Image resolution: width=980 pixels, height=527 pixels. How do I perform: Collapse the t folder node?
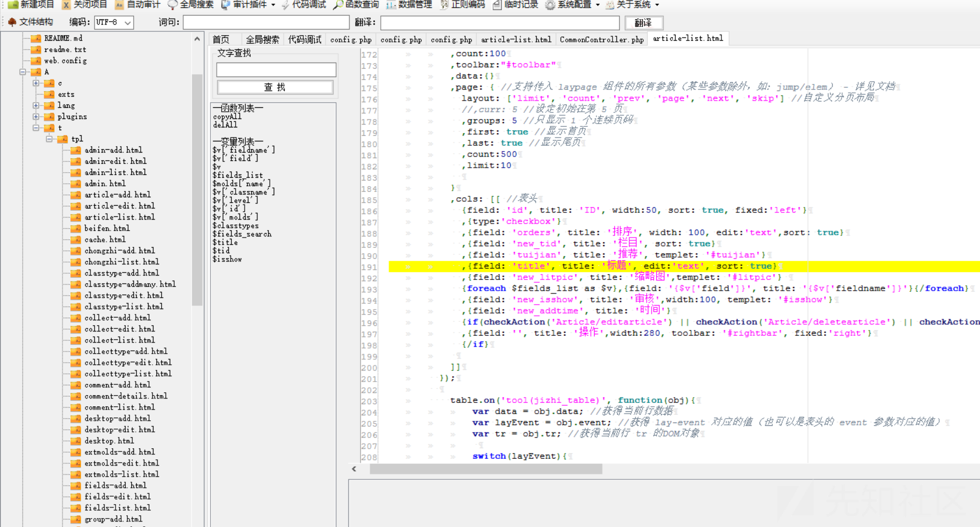[x=36, y=127]
